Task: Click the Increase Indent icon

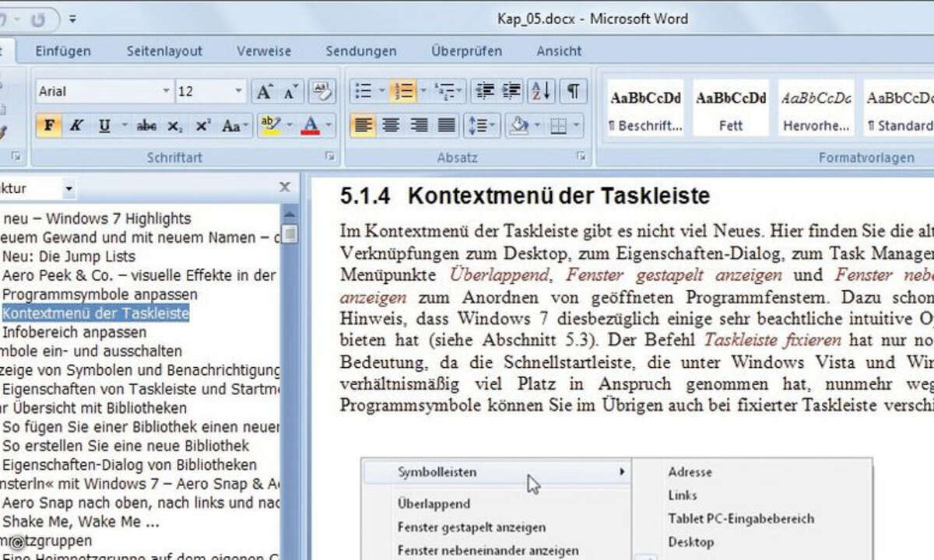Action: click(511, 91)
